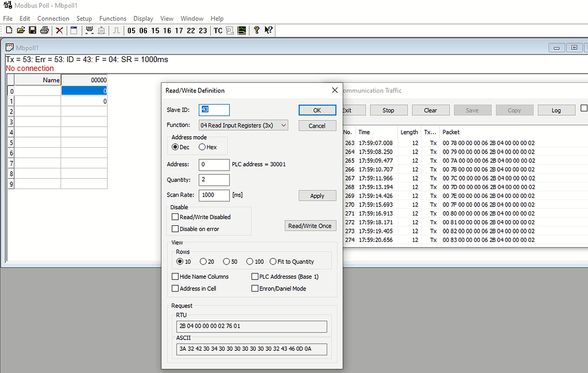Click the TC toolbar button
The width and height of the screenshot is (588, 373).
click(218, 30)
